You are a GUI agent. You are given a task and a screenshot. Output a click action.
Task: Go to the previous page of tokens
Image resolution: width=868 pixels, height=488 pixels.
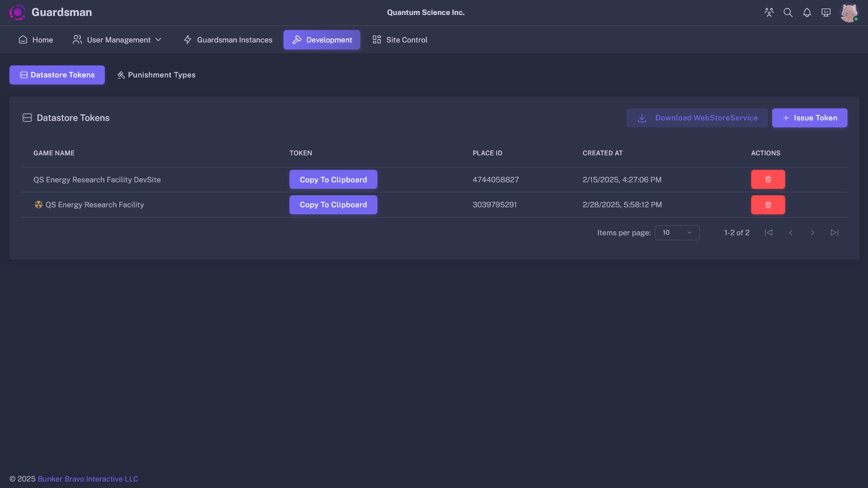791,233
